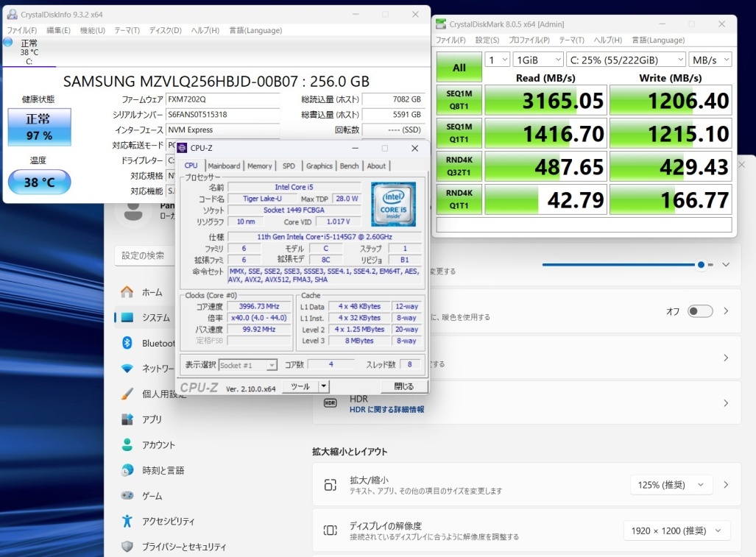This screenshot has height=557, width=756.
Task: Select the System icon in Settings sidebar
Action: [127, 318]
